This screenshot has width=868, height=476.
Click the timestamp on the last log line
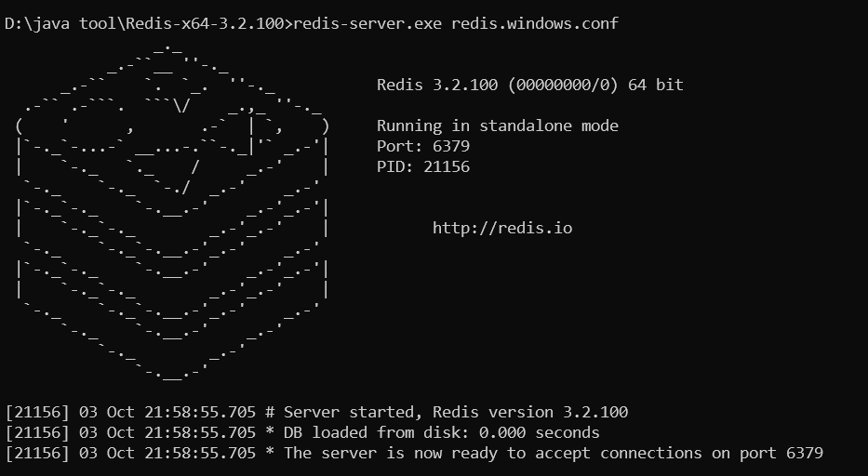coord(167,453)
